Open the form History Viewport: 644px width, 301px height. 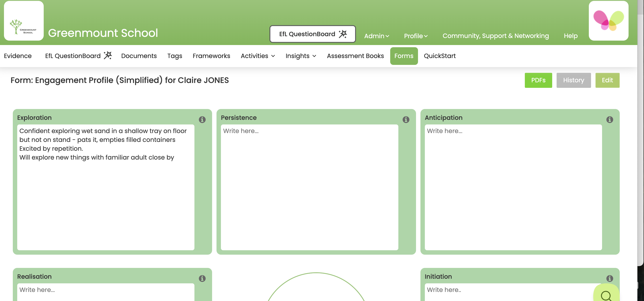574,80
